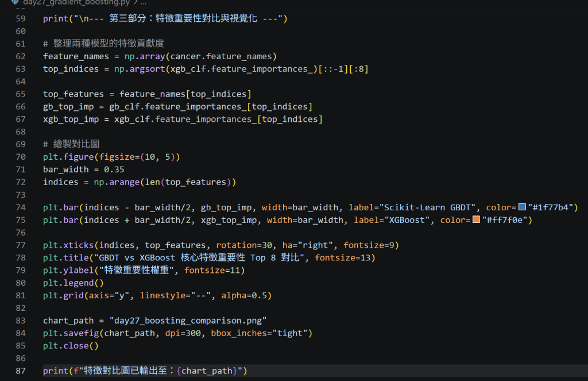Image resolution: width=588 pixels, height=381 pixels.
Task: Click "np.argsort" on line 63
Action: pyautogui.click(x=140, y=69)
